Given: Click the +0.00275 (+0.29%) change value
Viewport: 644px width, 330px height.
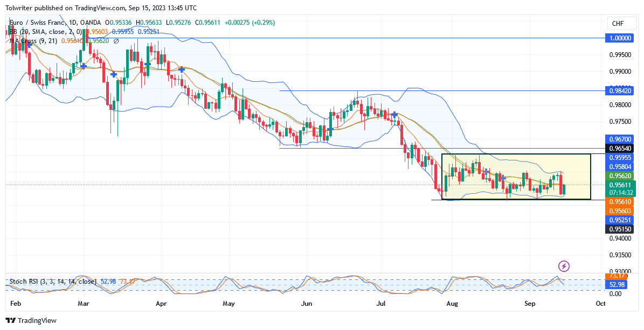Looking at the screenshot, I should [250, 23].
